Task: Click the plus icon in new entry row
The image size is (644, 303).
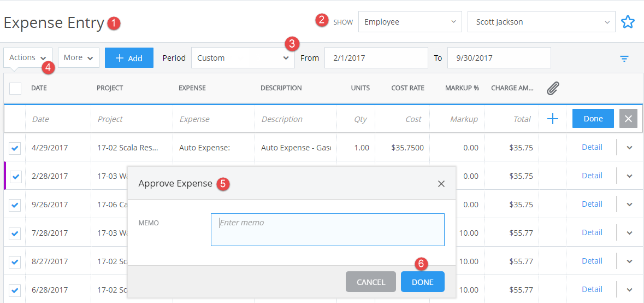Action: 553,119
